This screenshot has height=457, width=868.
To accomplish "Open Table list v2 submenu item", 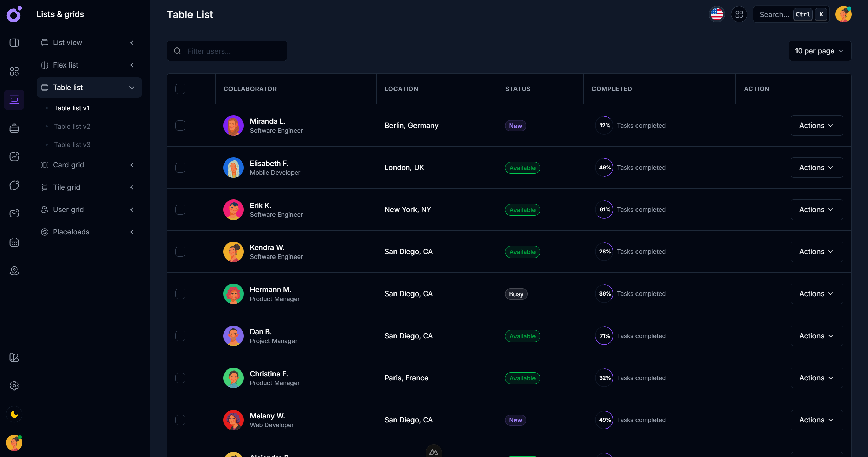I will pyautogui.click(x=72, y=126).
